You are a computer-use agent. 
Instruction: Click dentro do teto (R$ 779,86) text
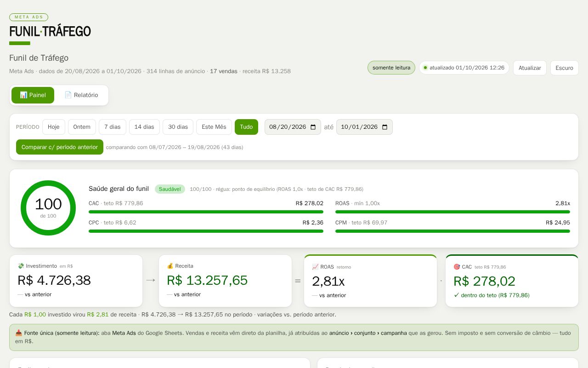(x=495, y=295)
